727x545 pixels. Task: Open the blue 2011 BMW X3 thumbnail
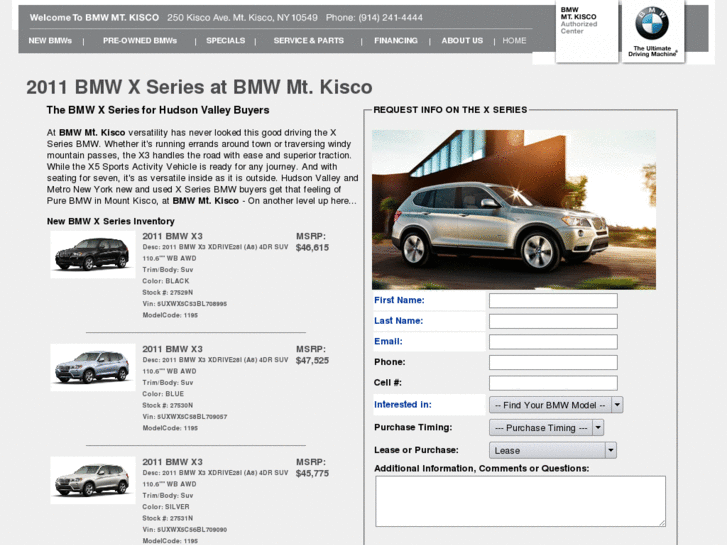pos(93,367)
